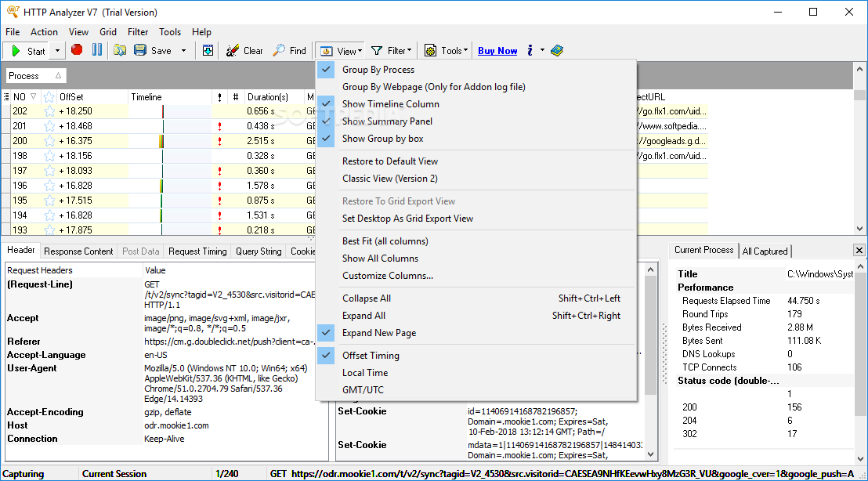Switch to the All Captured tab
This screenshot has height=481, width=868.
(765, 251)
